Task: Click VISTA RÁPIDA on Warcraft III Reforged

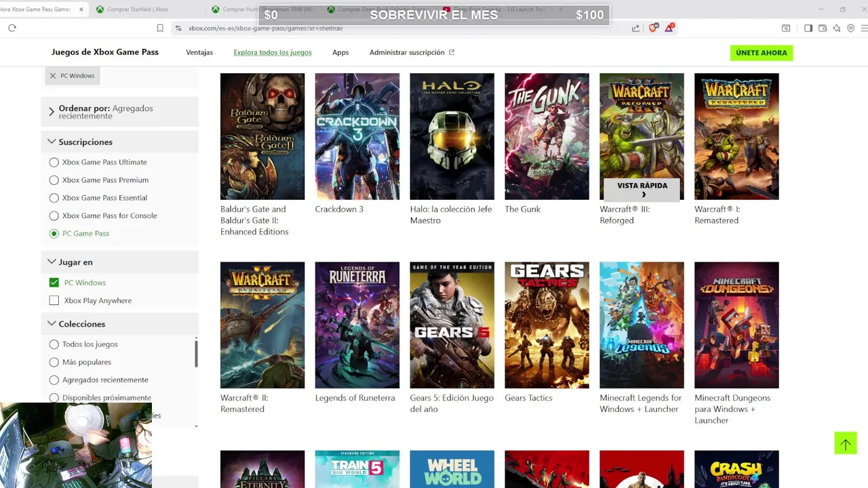Action: 642,189
